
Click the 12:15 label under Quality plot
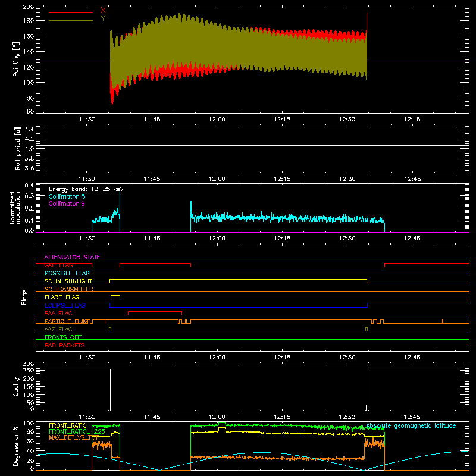click(x=282, y=417)
